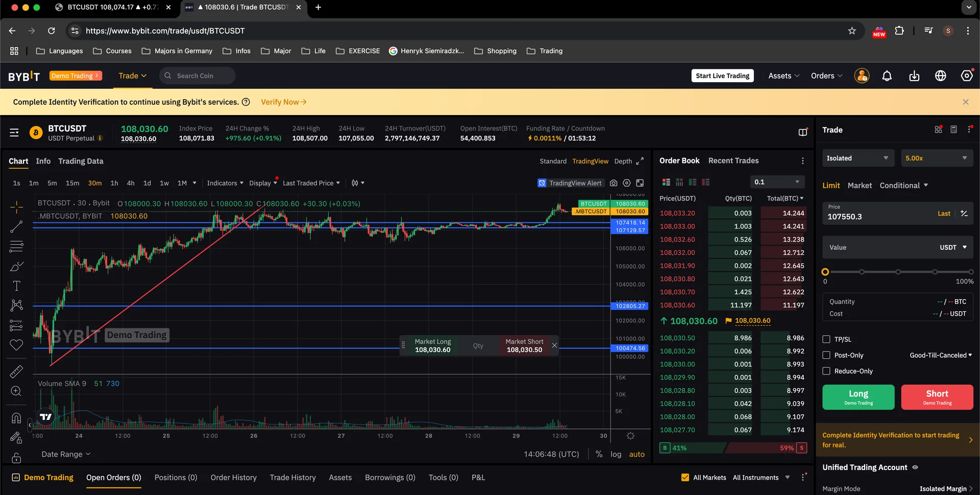980x495 pixels.
Task: Open the Positions (0) tab
Action: [176, 478]
